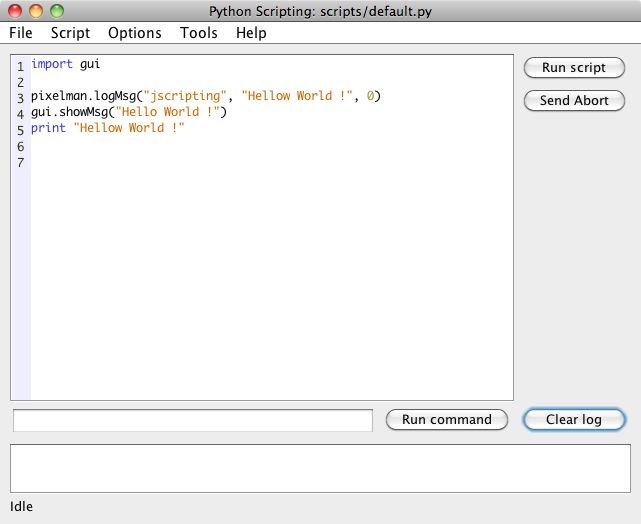Click the print "Hellow World !" line
Screen dimensions: 641x524
click(108, 128)
